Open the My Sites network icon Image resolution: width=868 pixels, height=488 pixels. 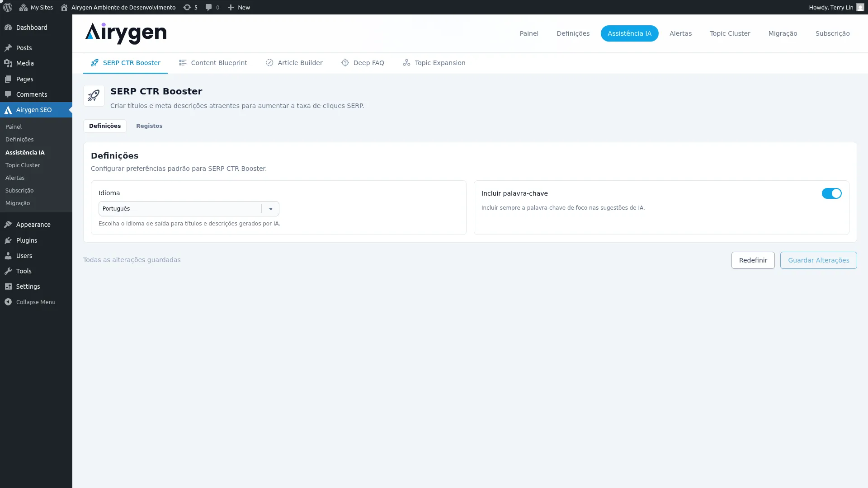(24, 7)
